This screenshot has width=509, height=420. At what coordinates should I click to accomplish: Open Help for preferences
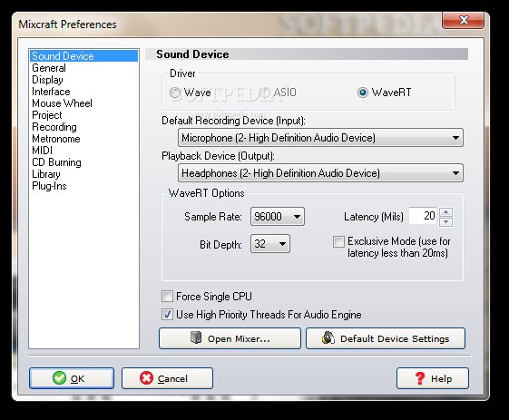click(x=433, y=378)
